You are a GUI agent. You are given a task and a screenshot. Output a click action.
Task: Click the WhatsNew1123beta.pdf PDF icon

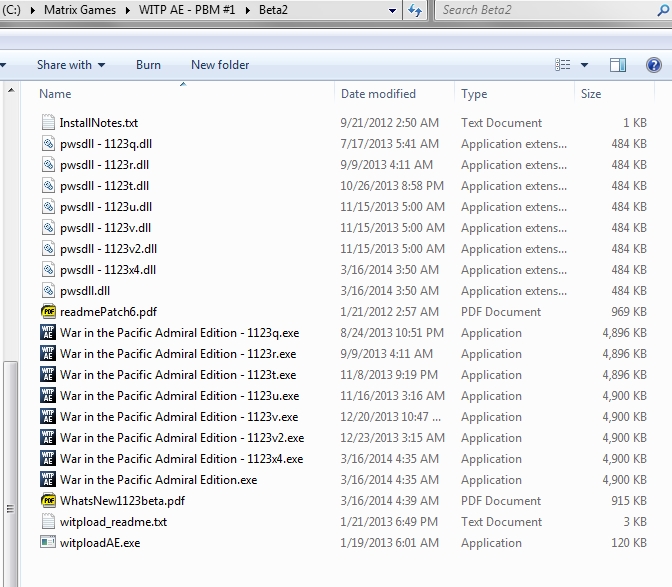pyautogui.click(x=48, y=500)
